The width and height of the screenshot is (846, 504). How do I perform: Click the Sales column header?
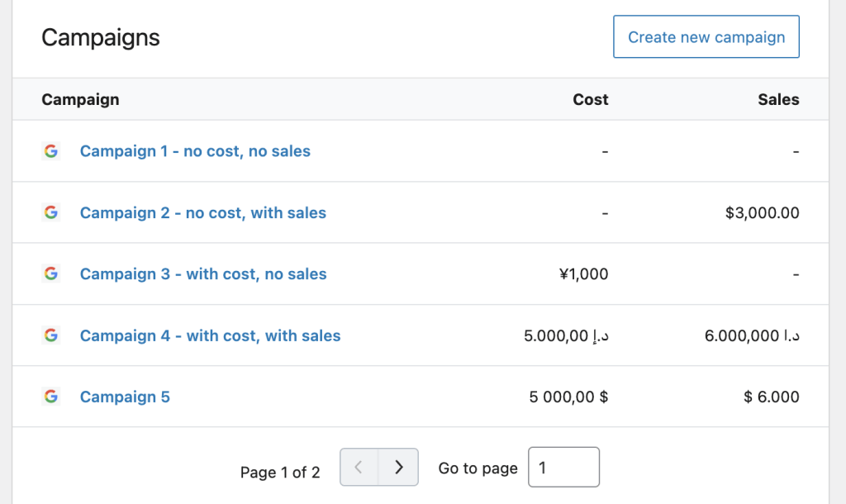tap(778, 99)
